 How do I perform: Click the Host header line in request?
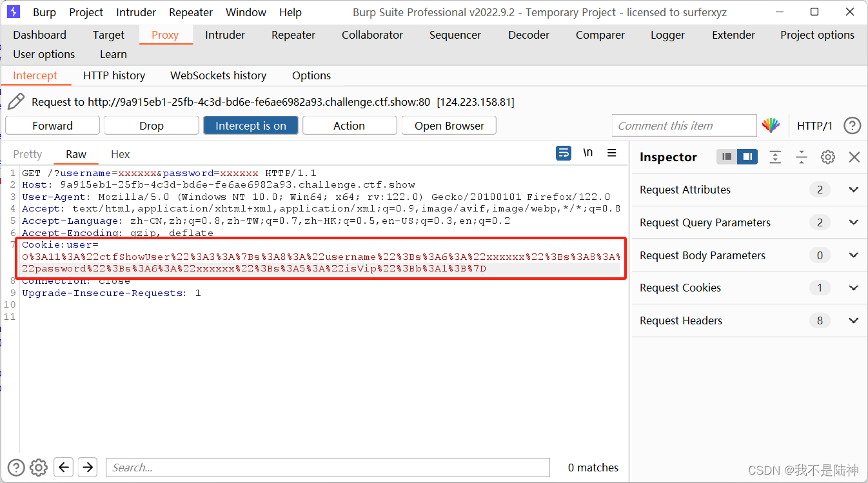coord(219,185)
